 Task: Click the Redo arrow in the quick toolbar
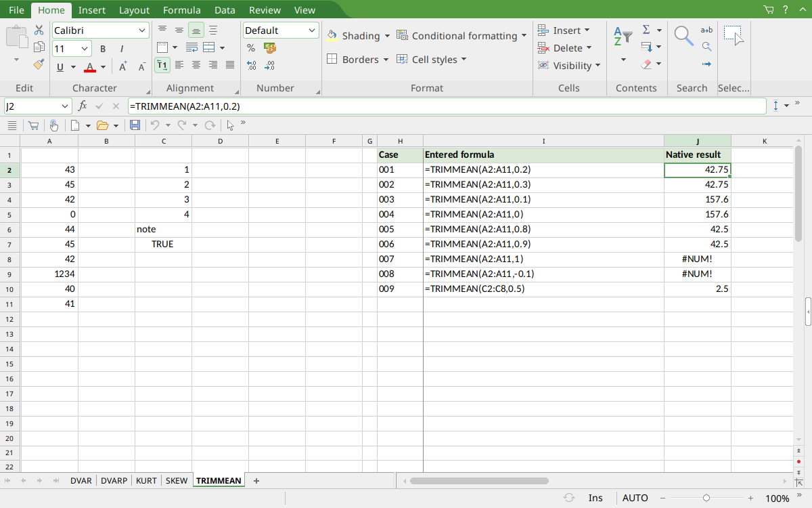(182, 125)
